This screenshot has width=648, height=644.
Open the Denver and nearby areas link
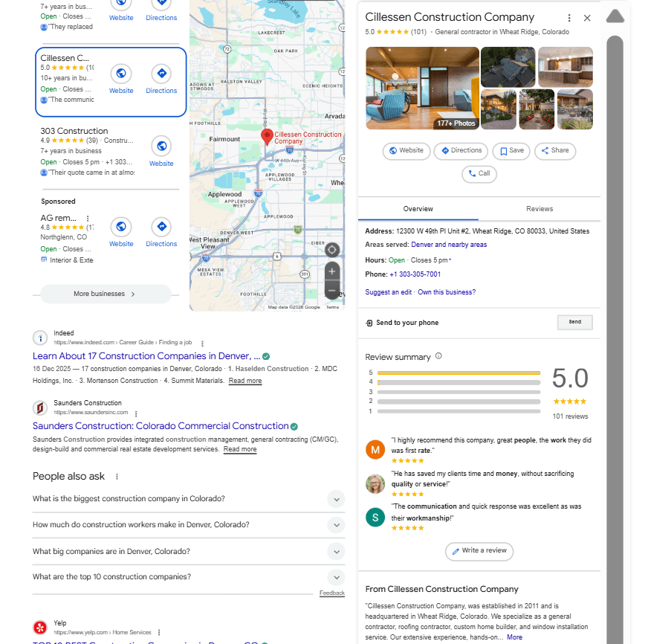[x=449, y=244]
